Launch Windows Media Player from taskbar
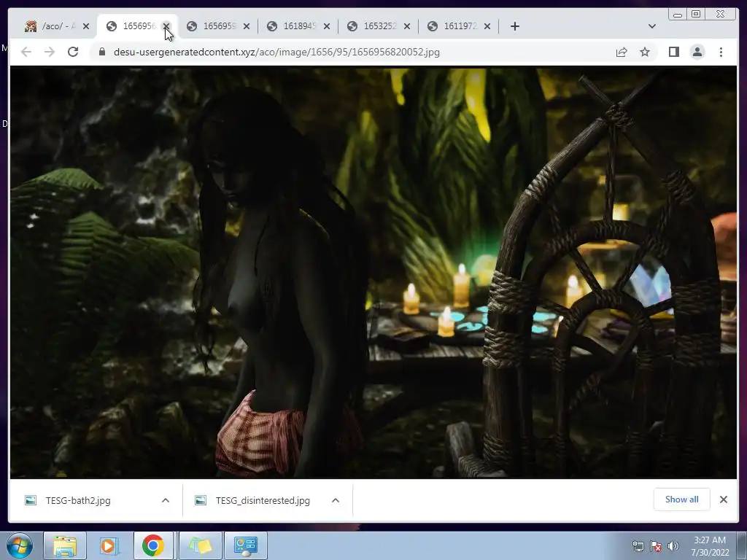Viewport: 747px width, 560px height. pyautogui.click(x=109, y=545)
